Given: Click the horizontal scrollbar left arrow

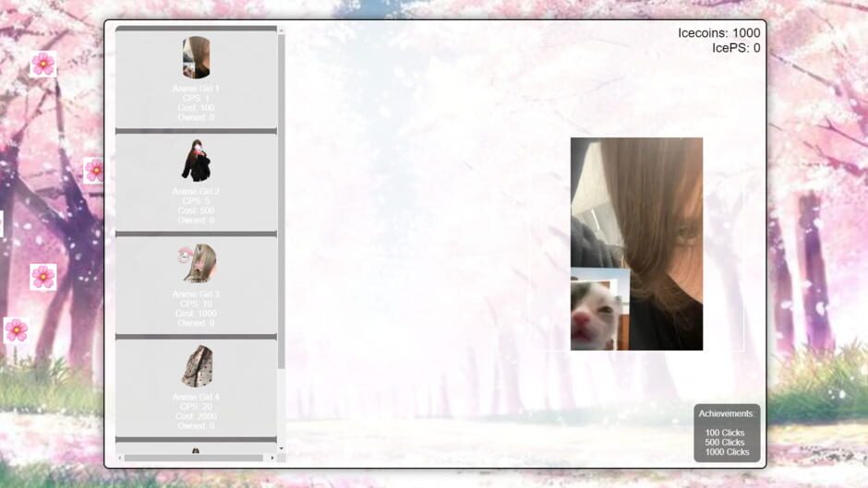Looking at the screenshot, I should coord(120,458).
